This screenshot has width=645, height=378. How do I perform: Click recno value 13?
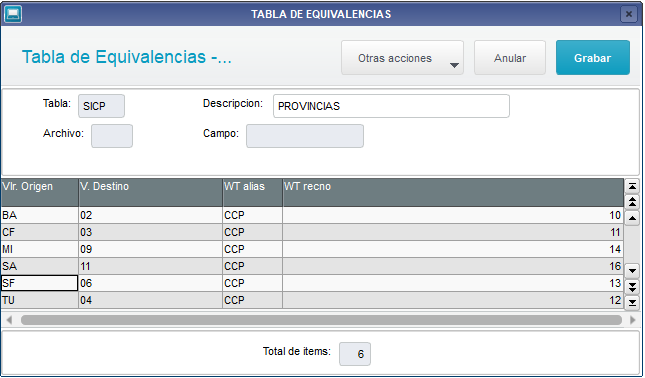point(453,283)
